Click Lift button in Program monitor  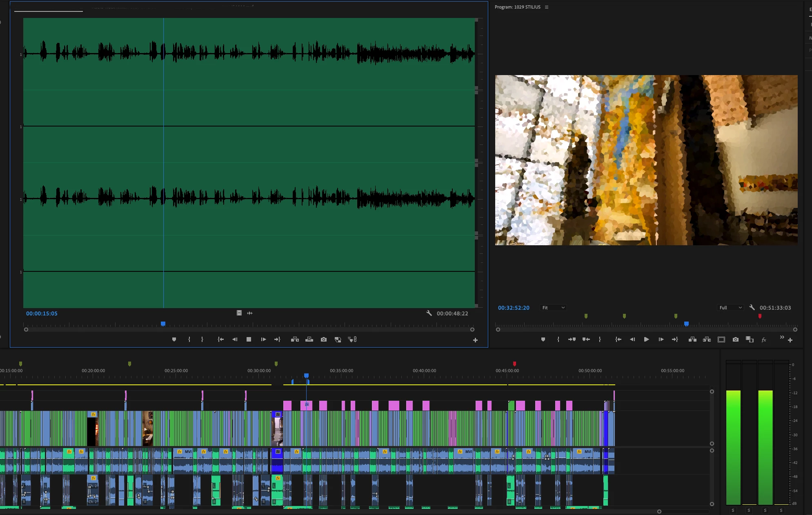pos(692,340)
